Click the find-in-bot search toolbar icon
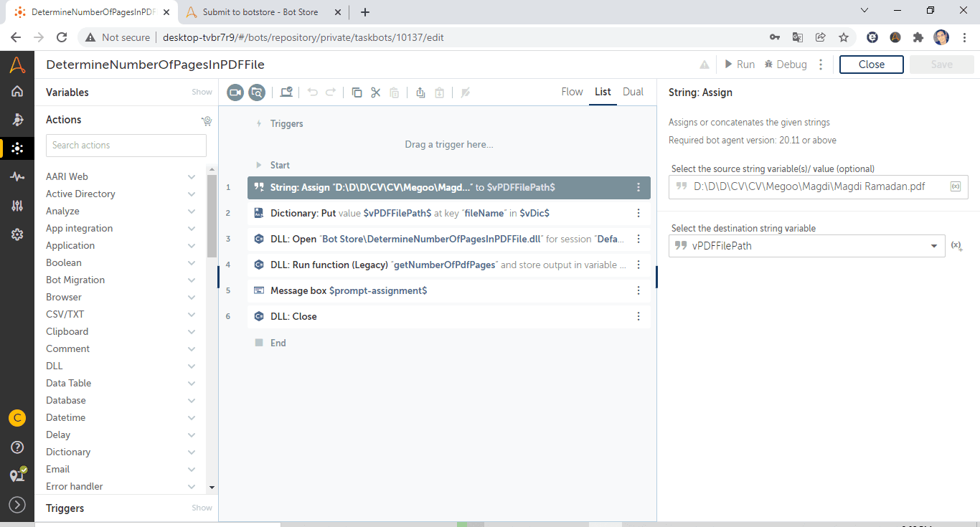 point(257,92)
